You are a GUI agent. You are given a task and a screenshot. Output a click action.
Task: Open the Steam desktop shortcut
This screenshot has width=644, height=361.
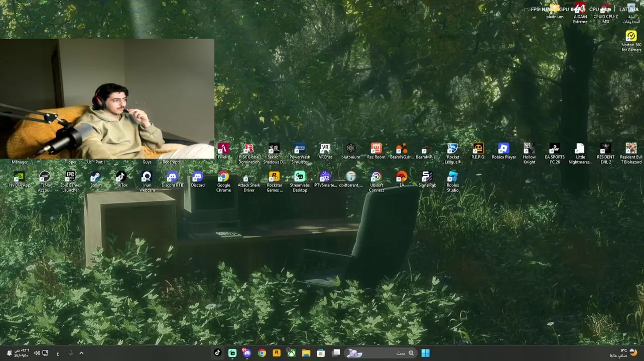[x=95, y=176]
